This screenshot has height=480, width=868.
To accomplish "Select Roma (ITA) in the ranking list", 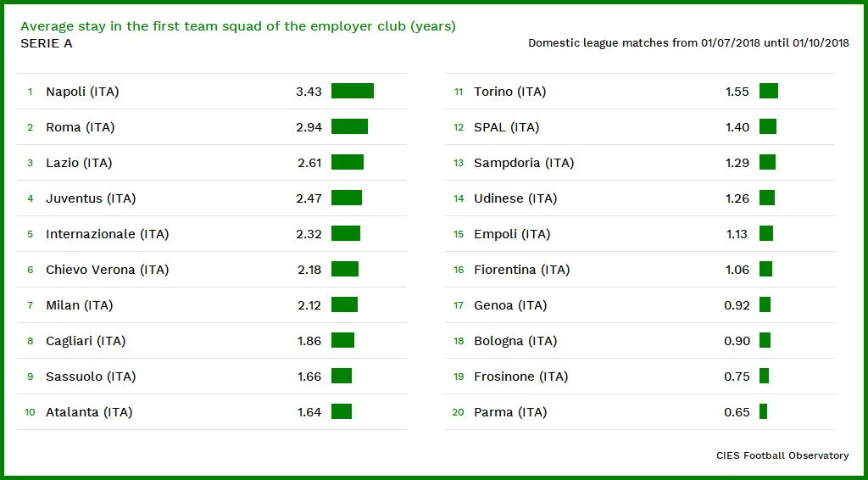I will (80, 127).
